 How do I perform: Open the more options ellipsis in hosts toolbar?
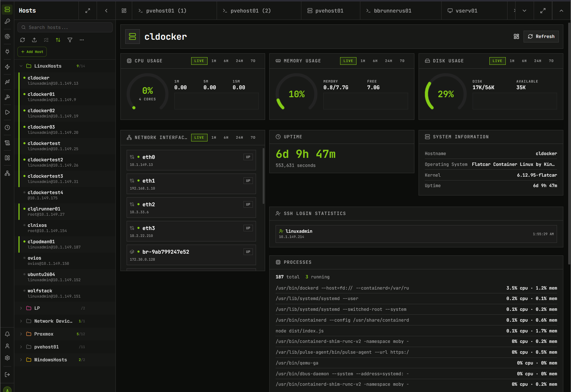(82, 40)
